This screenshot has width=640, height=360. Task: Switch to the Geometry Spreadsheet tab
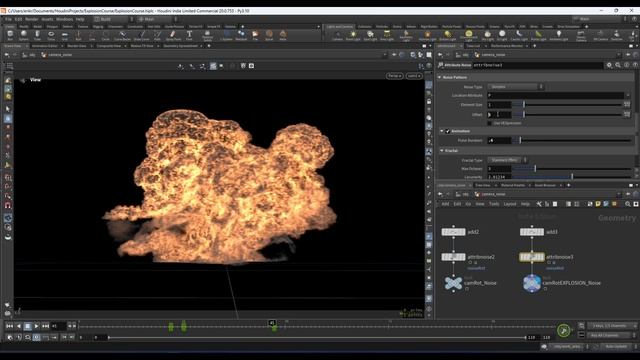point(180,46)
